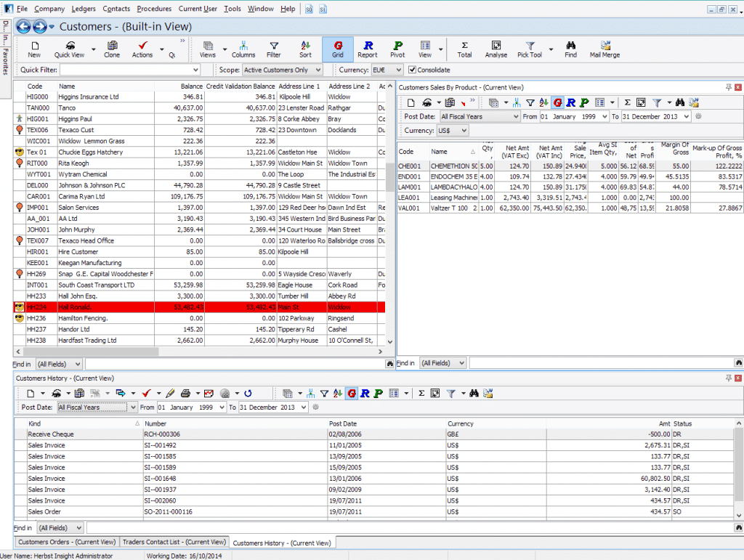Enable Report mode in Customers History panel
The height and width of the screenshot is (560, 744).
pyautogui.click(x=366, y=393)
